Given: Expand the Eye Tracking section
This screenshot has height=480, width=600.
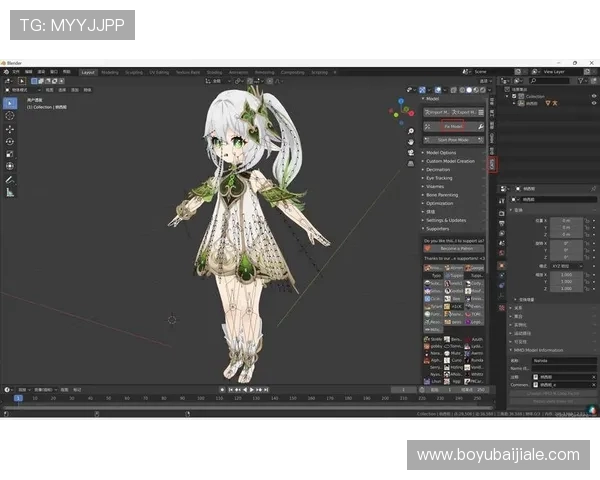Looking at the screenshot, I should [x=438, y=178].
